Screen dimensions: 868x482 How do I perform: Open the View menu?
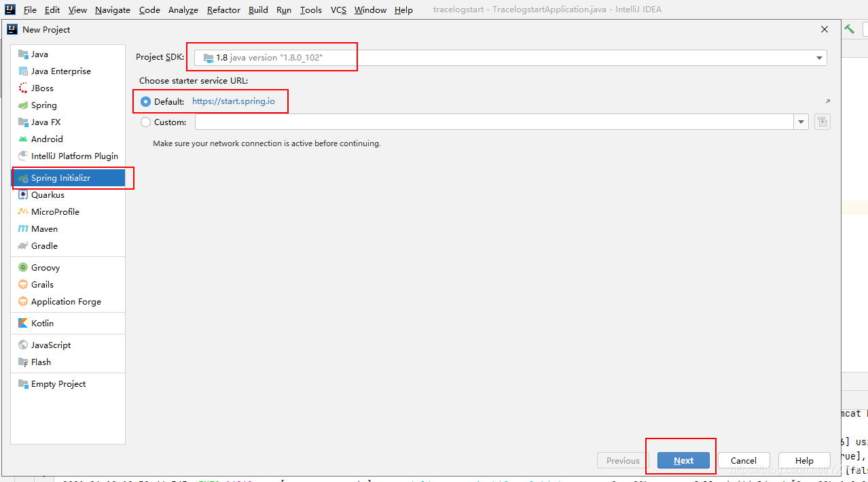click(77, 10)
